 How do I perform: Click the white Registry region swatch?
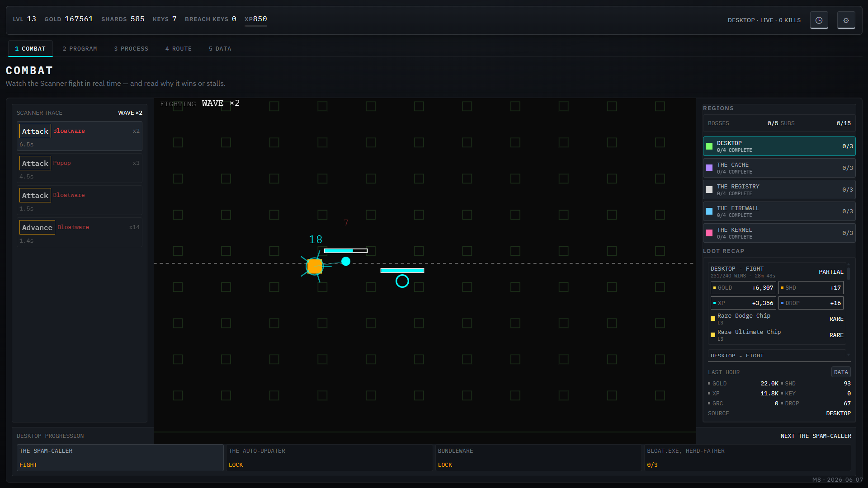click(709, 190)
